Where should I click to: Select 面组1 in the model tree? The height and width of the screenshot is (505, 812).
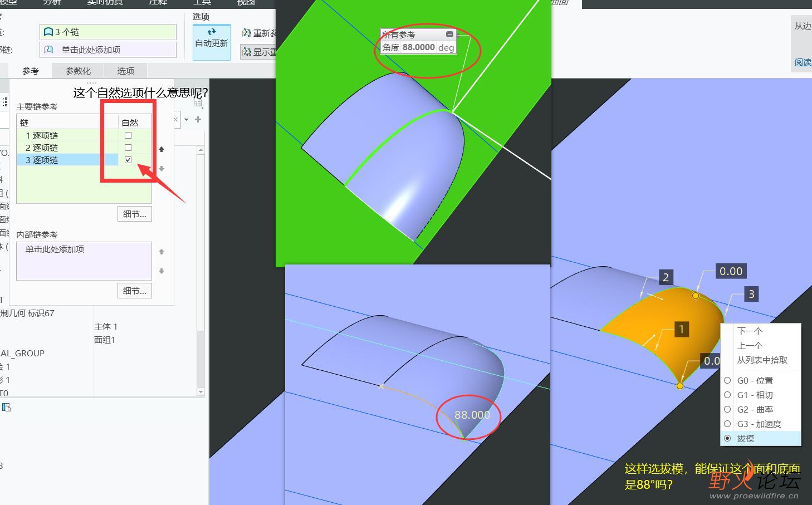click(x=105, y=340)
